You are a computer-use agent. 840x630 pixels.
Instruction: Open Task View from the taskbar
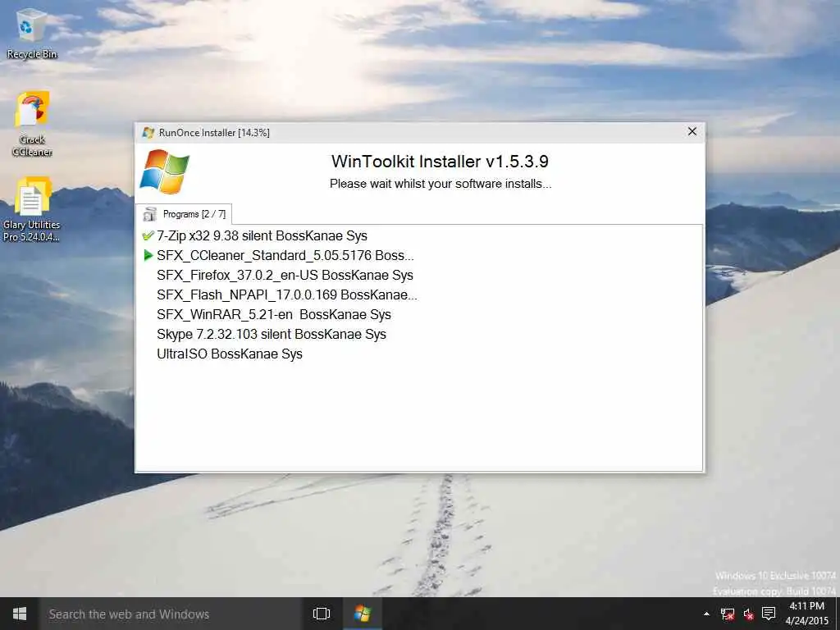(322, 614)
